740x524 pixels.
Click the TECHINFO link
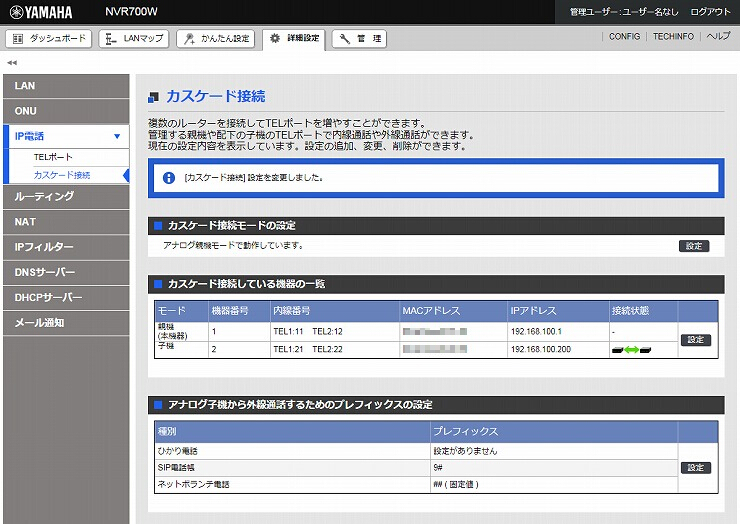(x=673, y=36)
